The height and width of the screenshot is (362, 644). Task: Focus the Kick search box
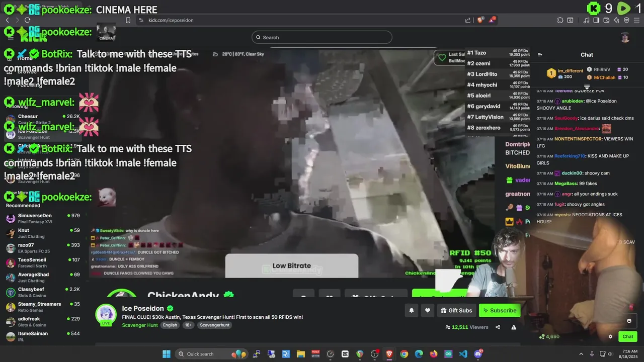pos(322,37)
